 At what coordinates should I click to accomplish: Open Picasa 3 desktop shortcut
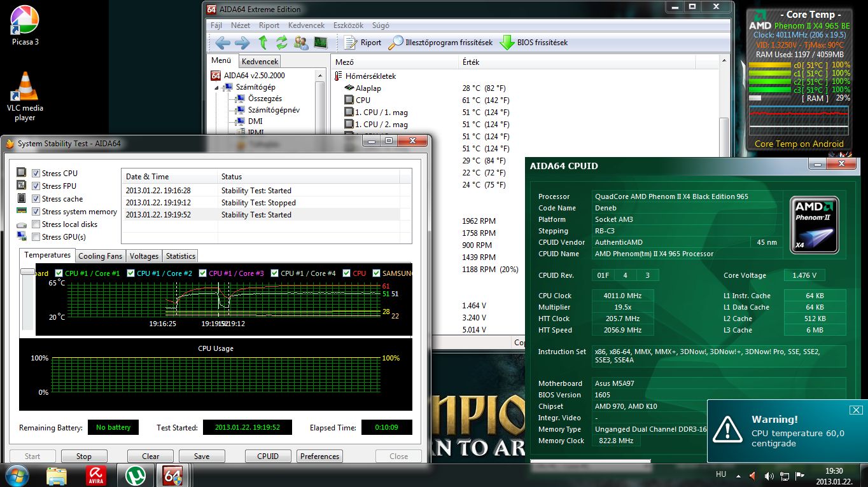click(25, 26)
